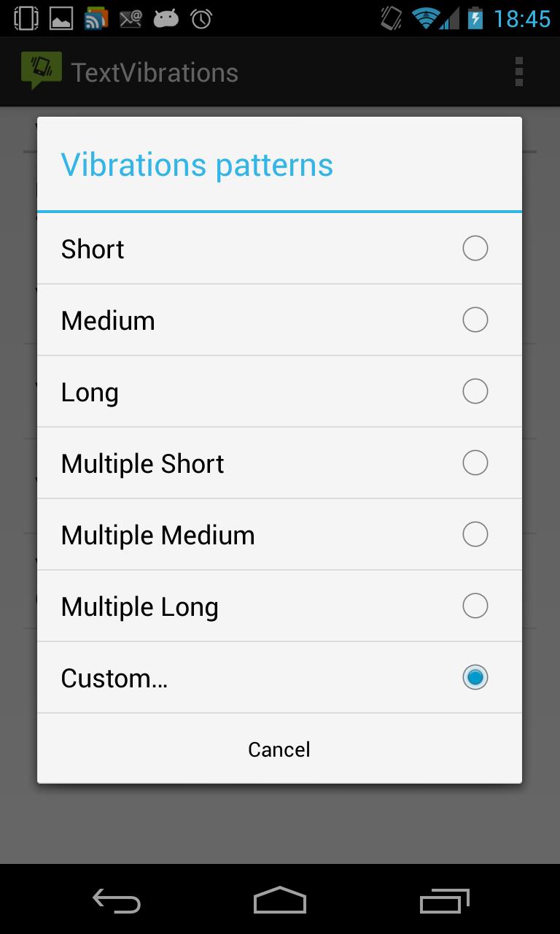
Task: Tap the Vibrations patterns dialog title
Action: [197, 165]
